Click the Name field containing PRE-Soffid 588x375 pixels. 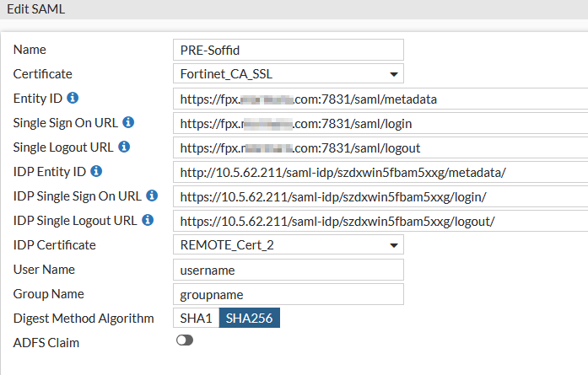288,50
